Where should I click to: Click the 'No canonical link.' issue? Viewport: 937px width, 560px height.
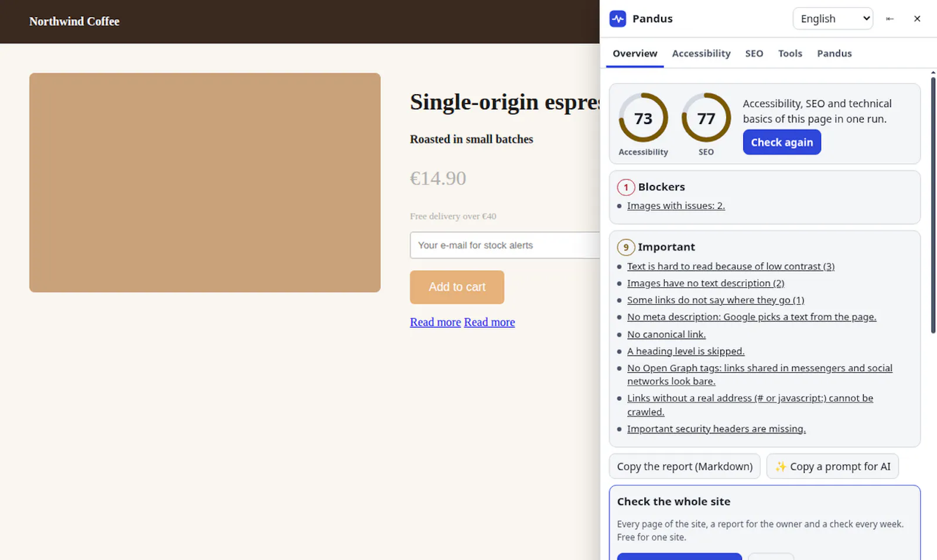click(x=666, y=335)
